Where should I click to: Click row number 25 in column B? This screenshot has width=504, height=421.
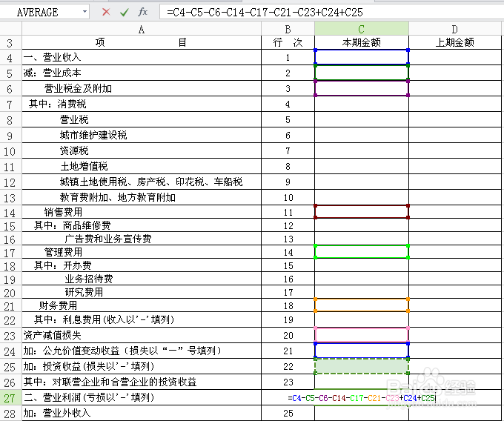[x=288, y=413]
